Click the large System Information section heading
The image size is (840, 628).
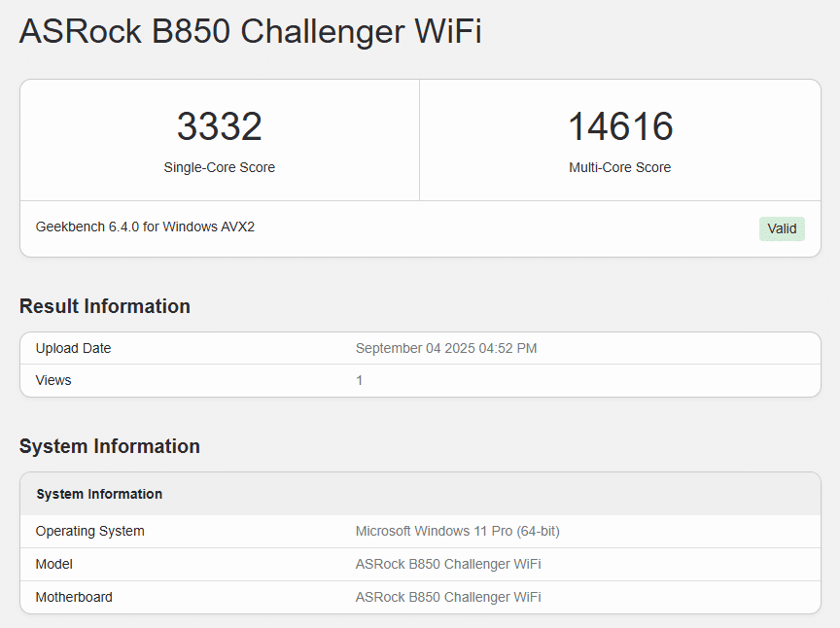(x=110, y=446)
